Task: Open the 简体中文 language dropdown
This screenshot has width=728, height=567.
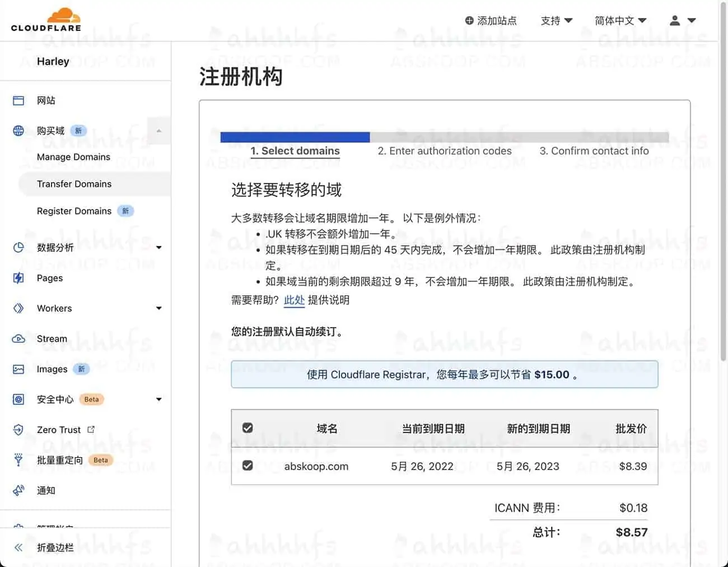Action: (620, 20)
